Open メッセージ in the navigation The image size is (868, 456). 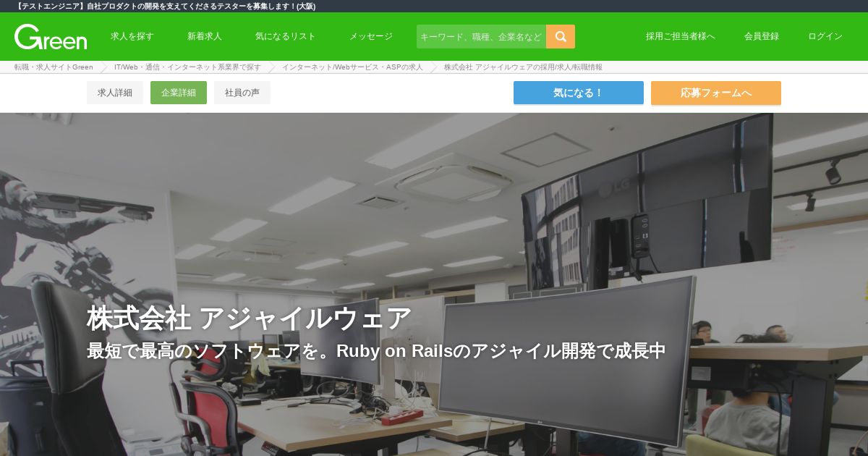point(371,36)
